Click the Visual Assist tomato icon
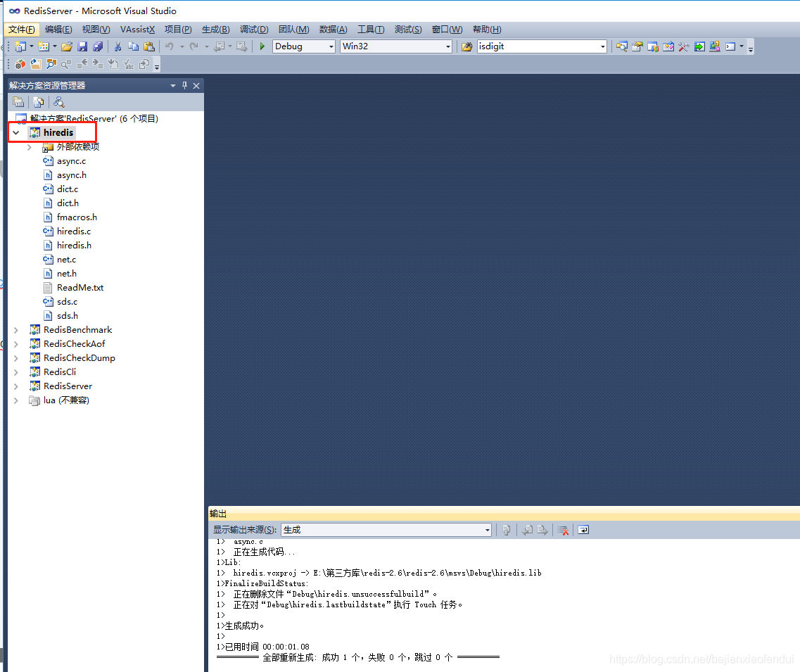800x672 pixels. [x=20, y=64]
